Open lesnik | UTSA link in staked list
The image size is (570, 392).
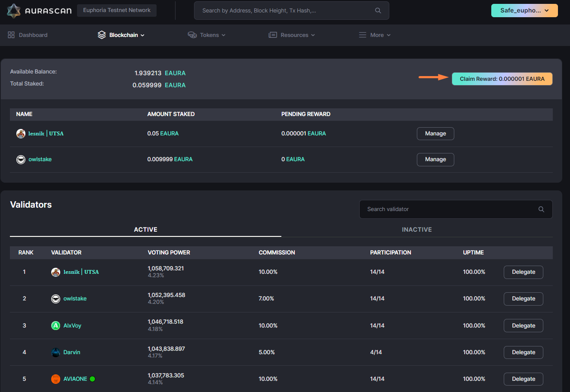[x=46, y=134]
